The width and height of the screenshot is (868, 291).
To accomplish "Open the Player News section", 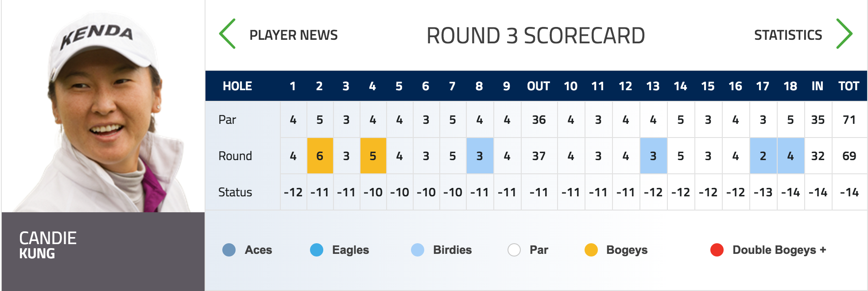I will tap(294, 35).
